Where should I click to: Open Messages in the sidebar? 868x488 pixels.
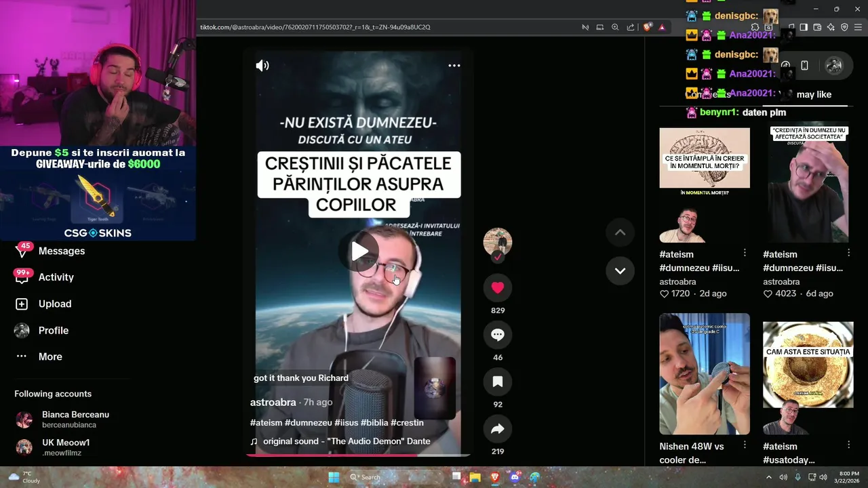pos(62,251)
